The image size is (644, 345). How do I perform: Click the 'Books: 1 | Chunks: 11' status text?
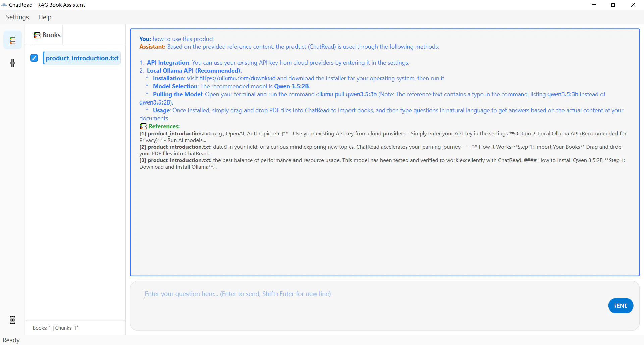pyautogui.click(x=56, y=328)
